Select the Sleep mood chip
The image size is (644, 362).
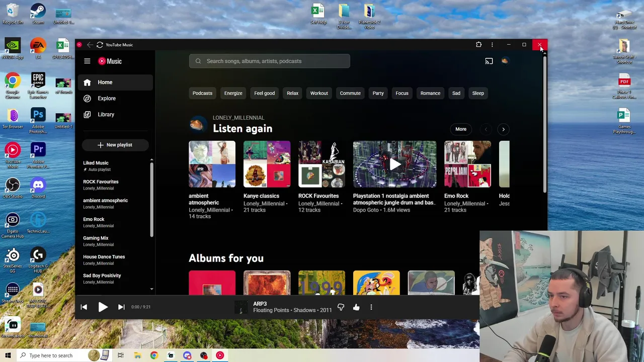pyautogui.click(x=478, y=93)
